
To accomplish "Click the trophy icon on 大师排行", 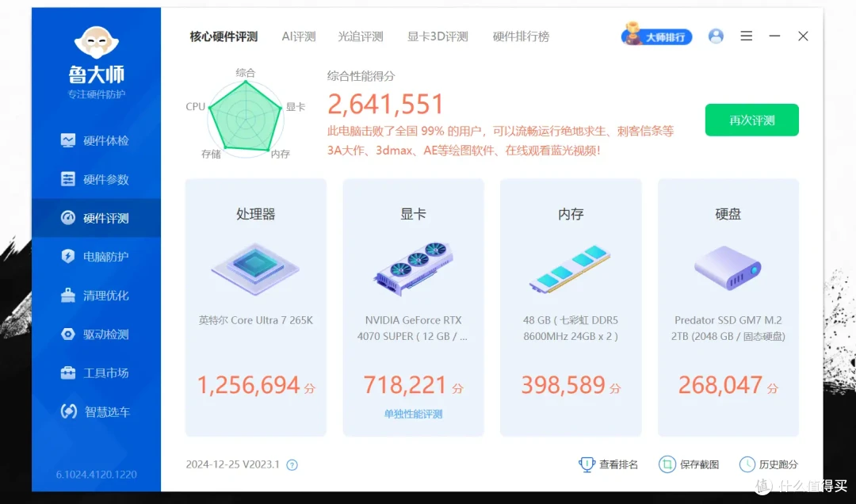I will coord(632,33).
